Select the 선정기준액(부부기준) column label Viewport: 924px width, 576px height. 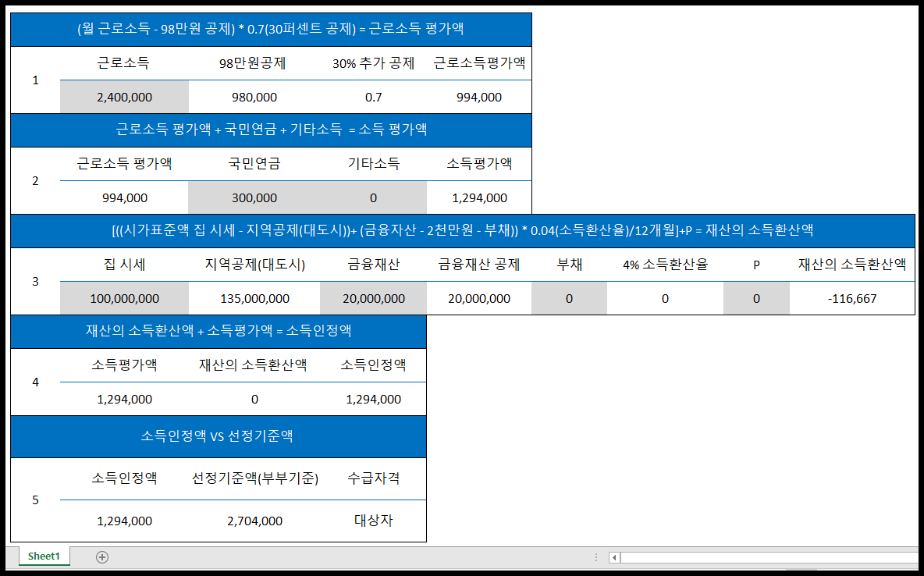(x=254, y=478)
